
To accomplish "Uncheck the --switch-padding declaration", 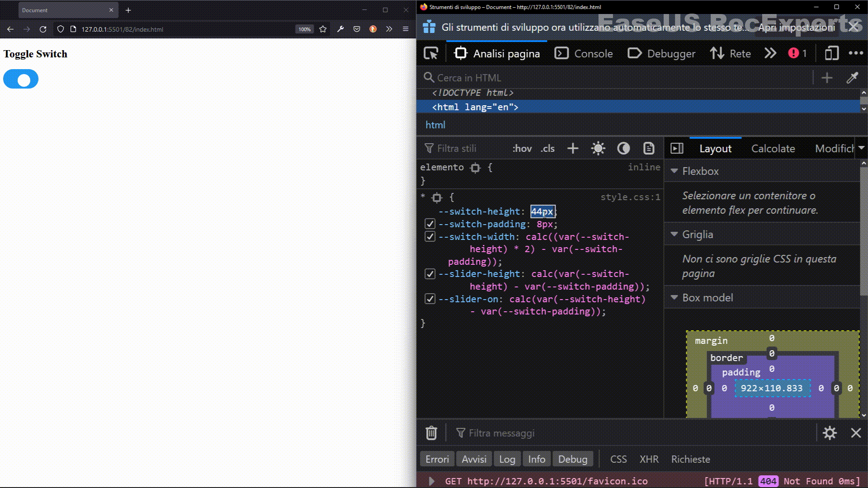I will click(x=430, y=224).
